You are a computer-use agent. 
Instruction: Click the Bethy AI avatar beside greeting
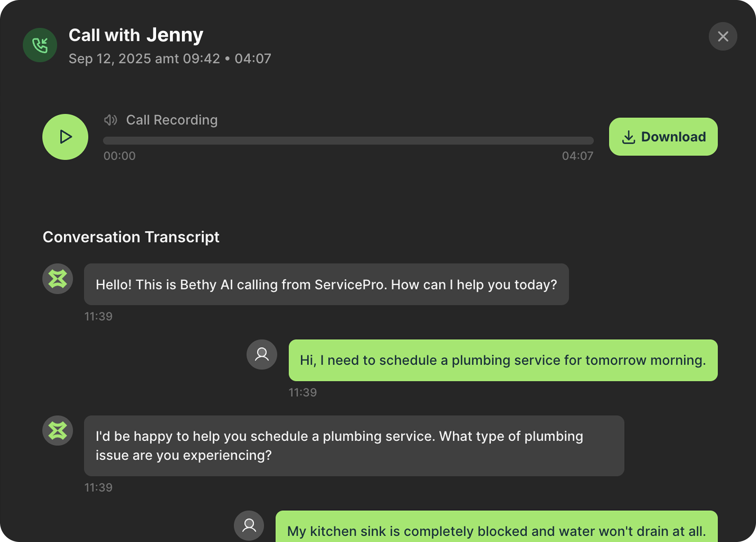[x=58, y=279]
